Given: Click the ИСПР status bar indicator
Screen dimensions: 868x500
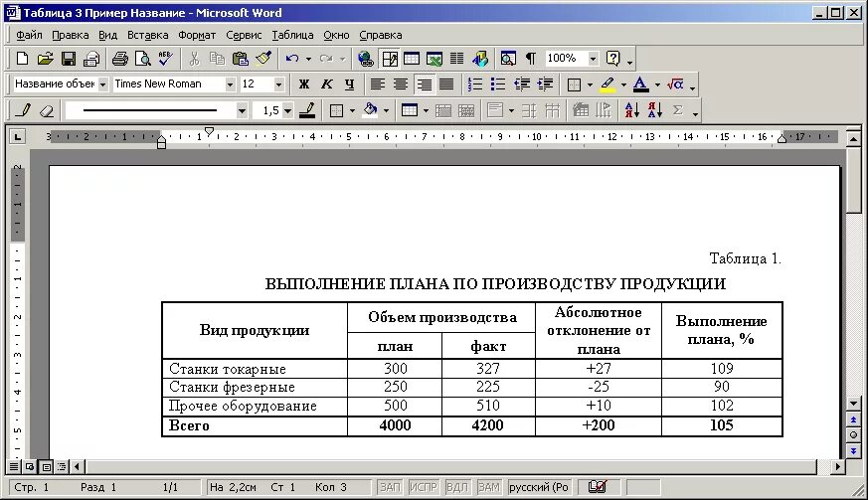Looking at the screenshot, I should pos(423,487).
